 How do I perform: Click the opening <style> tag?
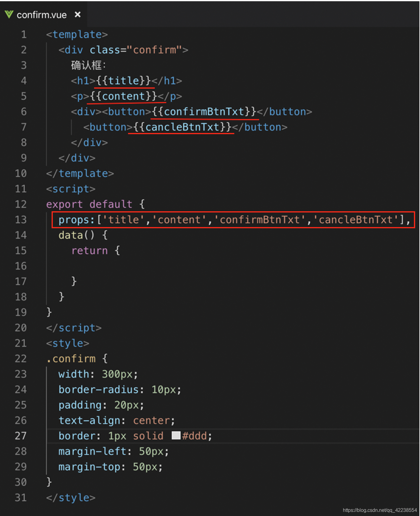[x=68, y=343]
